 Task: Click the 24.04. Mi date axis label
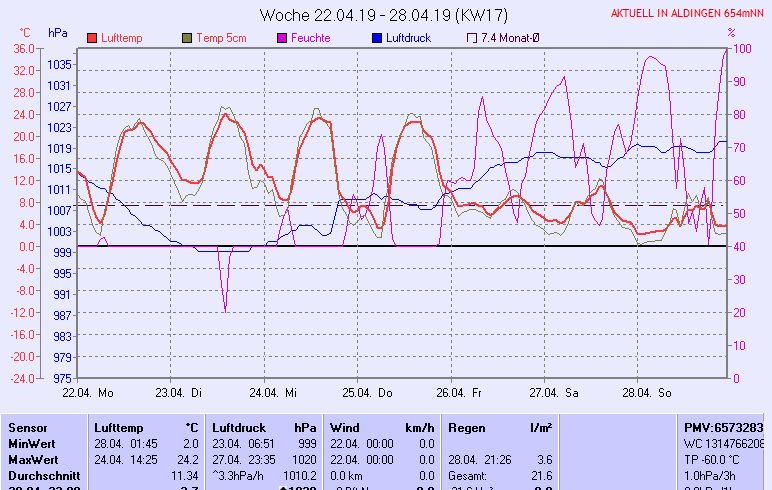coord(273,393)
